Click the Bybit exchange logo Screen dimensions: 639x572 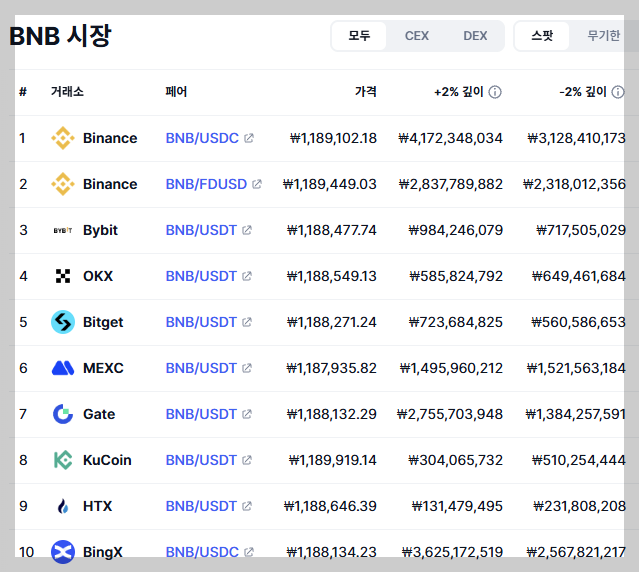tap(63, 230)
